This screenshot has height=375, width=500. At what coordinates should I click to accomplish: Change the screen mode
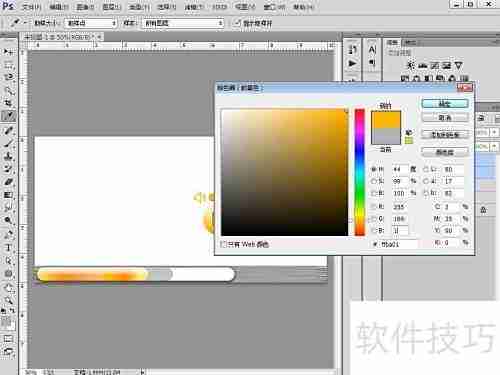(x=8, y=352)
